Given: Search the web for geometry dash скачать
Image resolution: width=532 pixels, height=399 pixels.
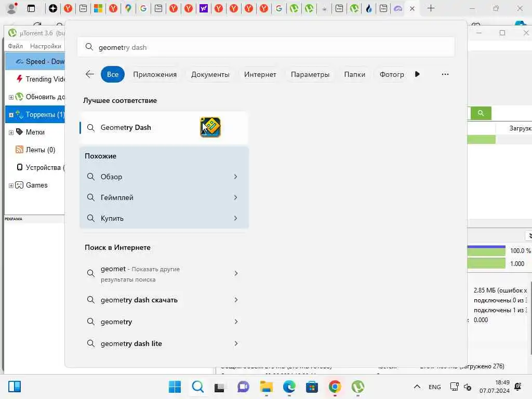Looking at the screenshot, I should point(139,300).
